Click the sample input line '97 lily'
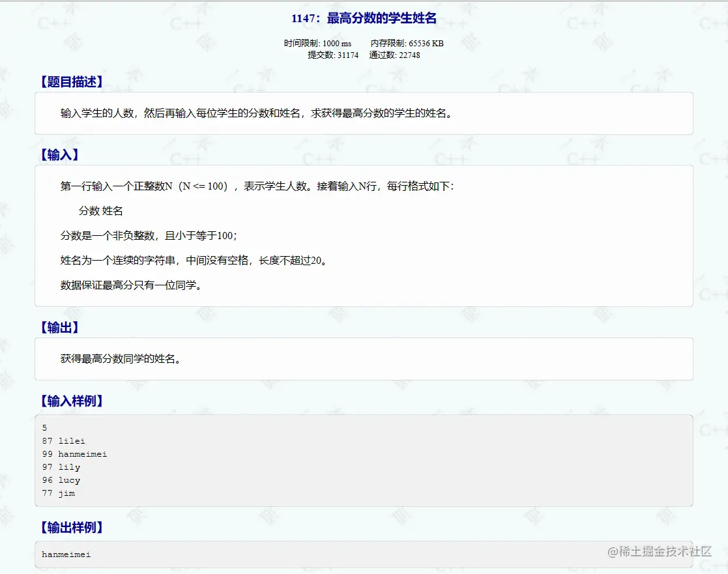This screenshot has width=728, height=574. point(61,466)
